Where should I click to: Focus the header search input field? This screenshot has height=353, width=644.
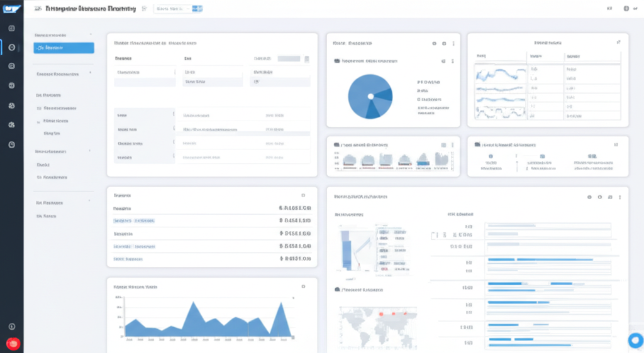pyautogui.click(x=172, y=9)
